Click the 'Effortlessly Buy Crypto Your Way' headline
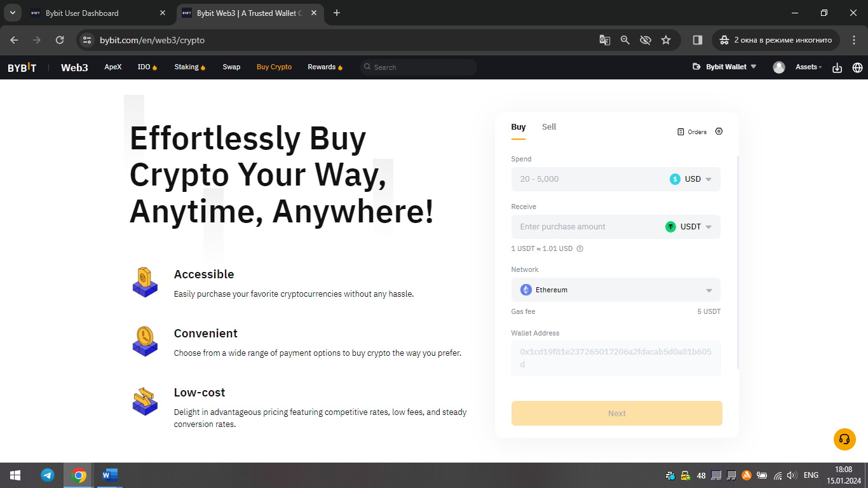 tap(282, 175)
